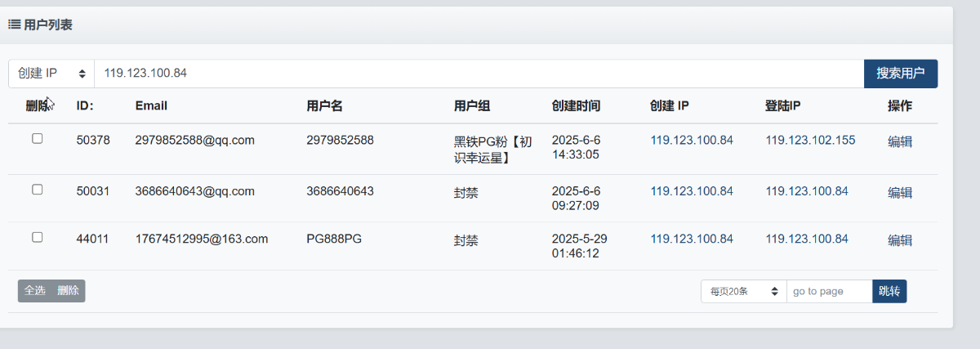Tick the checkbox for user 50378
Screen dimensions: 980x349
point(37,139)
